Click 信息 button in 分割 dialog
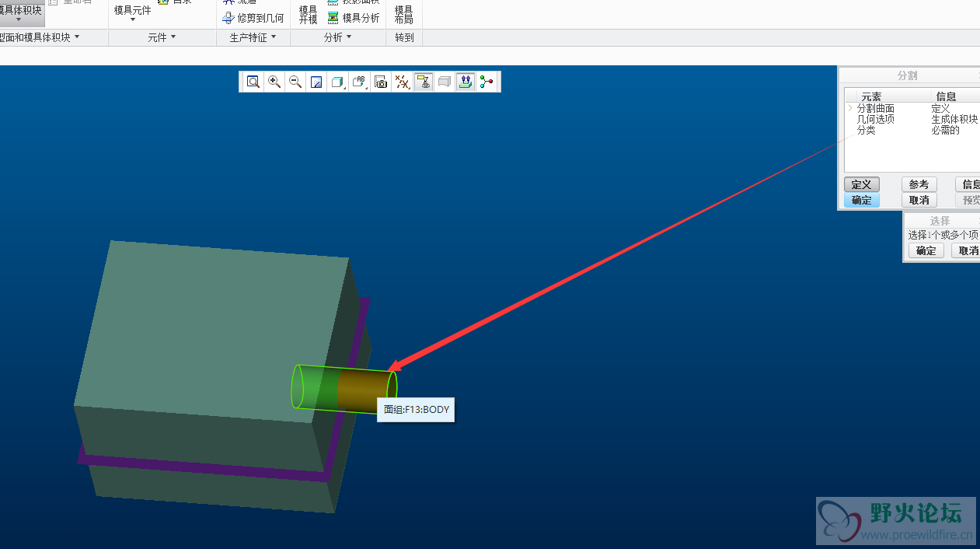The height and width of the screenshot is (549, 980). [968, 184]
